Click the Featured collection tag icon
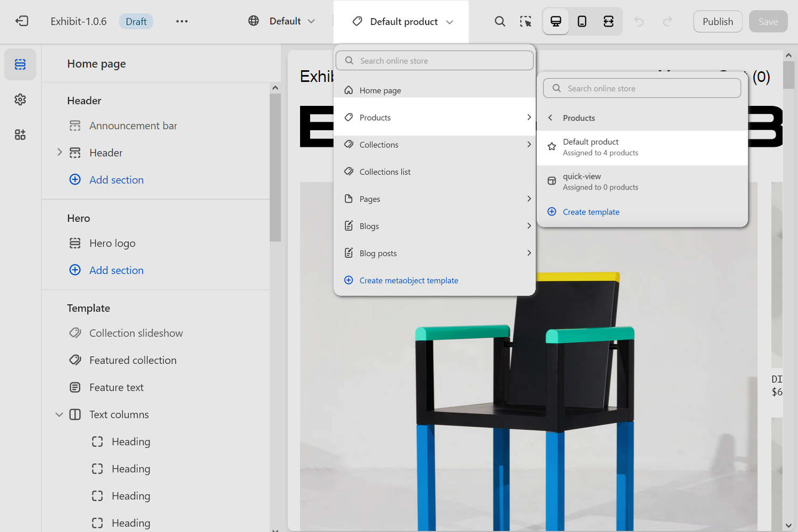 tap(75, 360)
